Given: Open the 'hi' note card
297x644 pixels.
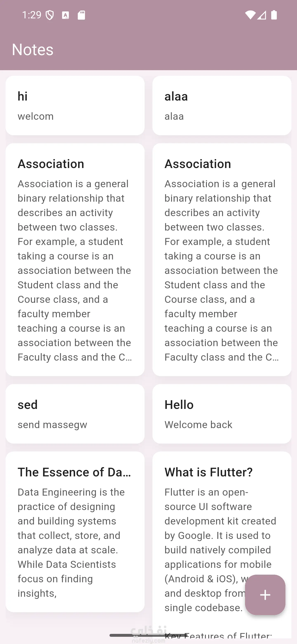Looking at the screenshot, I should point(75,105).
